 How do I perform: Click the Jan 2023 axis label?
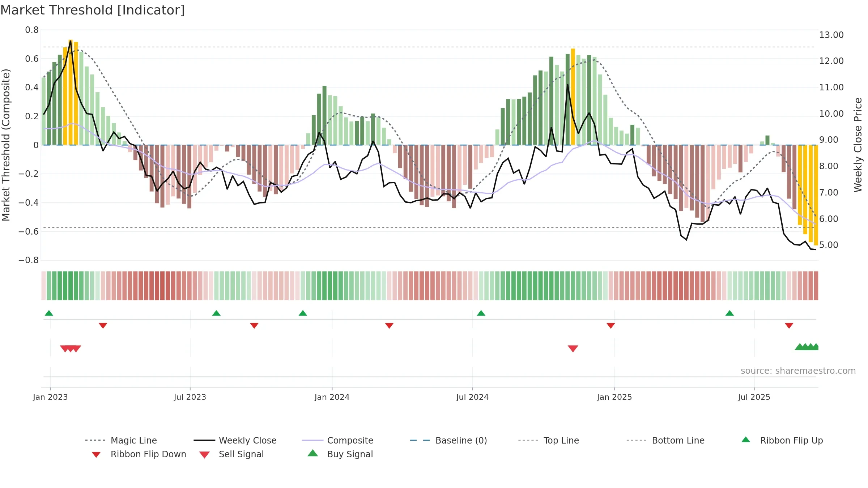[50, 397]
